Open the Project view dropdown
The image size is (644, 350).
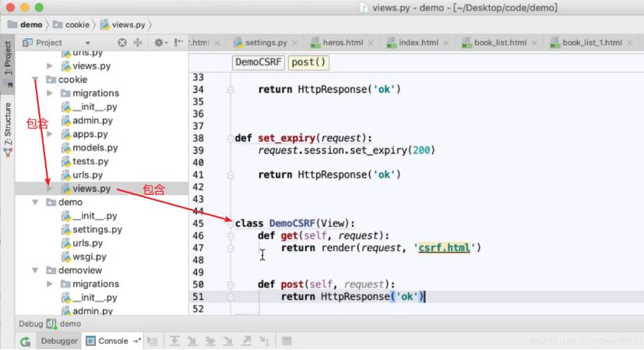click(x=87, y=43)
